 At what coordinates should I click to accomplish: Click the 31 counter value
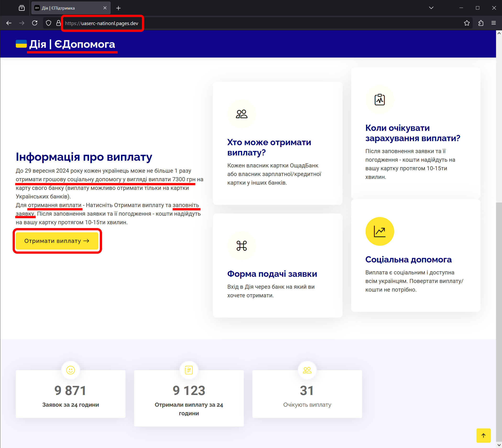[x=307, y=390]
